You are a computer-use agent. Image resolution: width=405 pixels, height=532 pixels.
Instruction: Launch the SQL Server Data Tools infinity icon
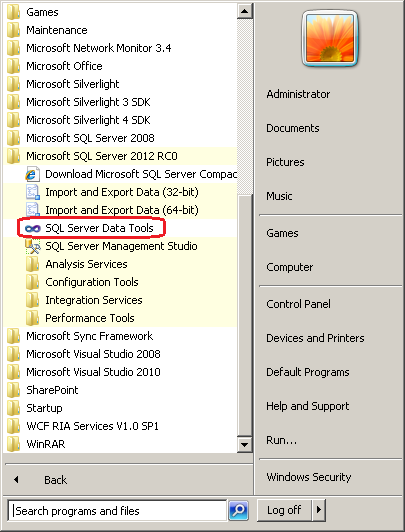[33, 229]
